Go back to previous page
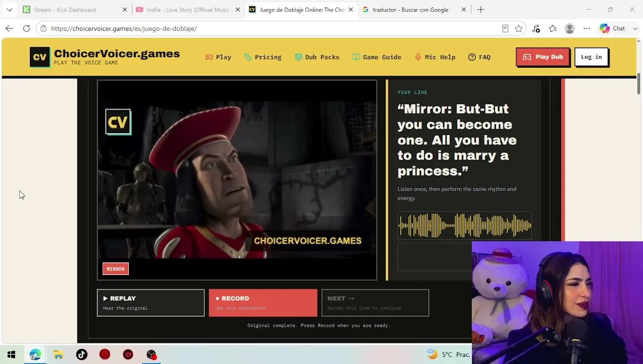The width and height of the screenshot is (643, 364). coord(9,28)
